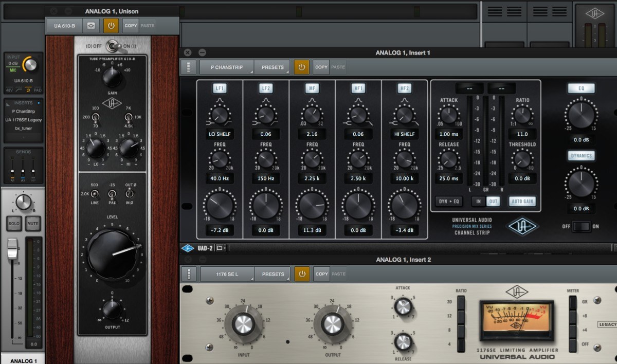Solo the ANALOG 1 channel

pos(14,224)
